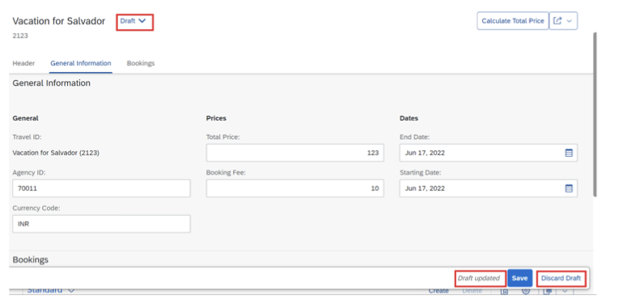Save the draft
Viewport: 644px width, 304px height.
519,278
